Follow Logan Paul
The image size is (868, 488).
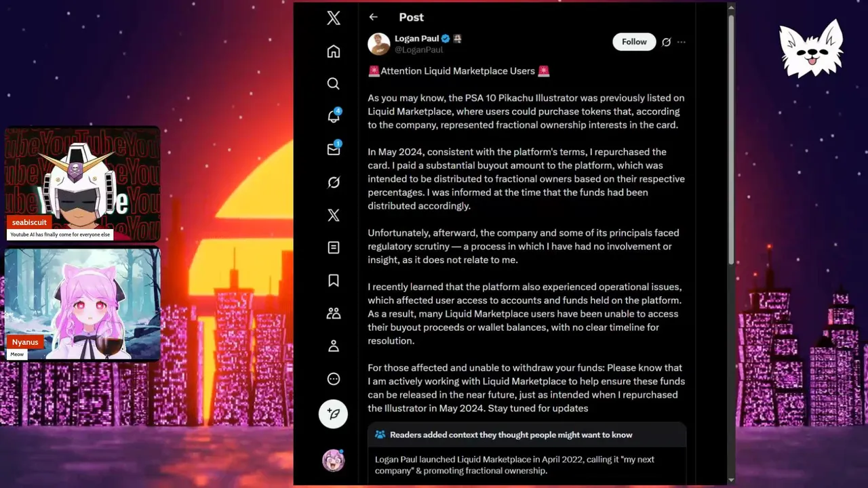coord(634,41)
